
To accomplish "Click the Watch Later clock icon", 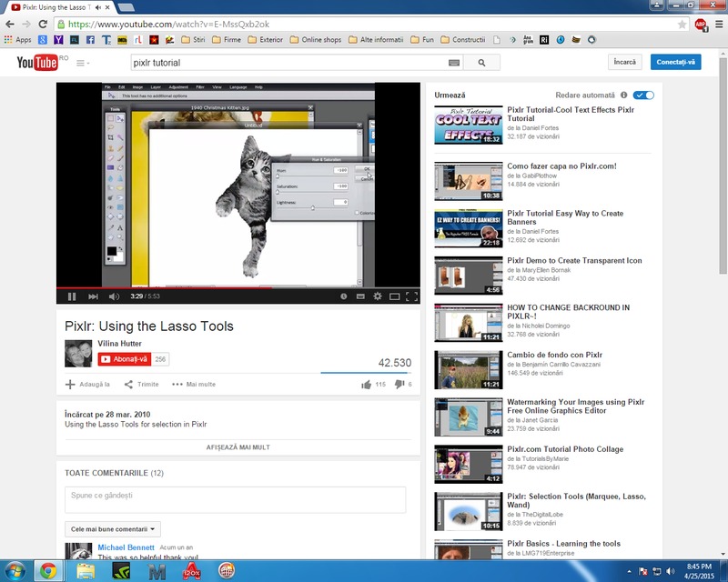I will pyautogui.click(x=344, y=296).
